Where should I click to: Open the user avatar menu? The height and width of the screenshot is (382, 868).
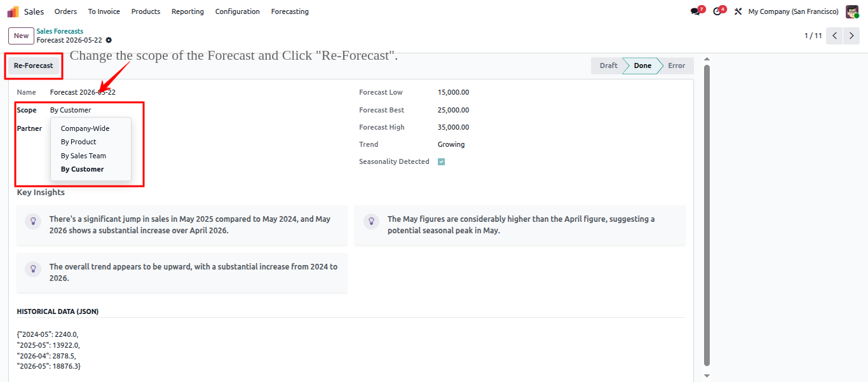click(x=852, y=11)
